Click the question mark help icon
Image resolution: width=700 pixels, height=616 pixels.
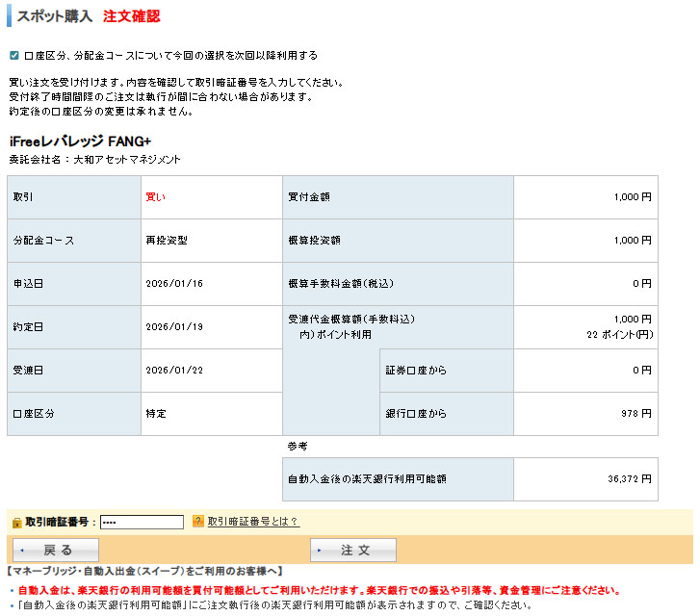pyautogui.click(x=198, y=522)
